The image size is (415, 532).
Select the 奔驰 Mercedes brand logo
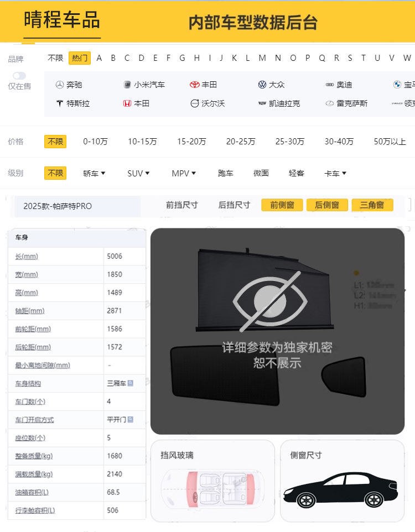(60, 85)
